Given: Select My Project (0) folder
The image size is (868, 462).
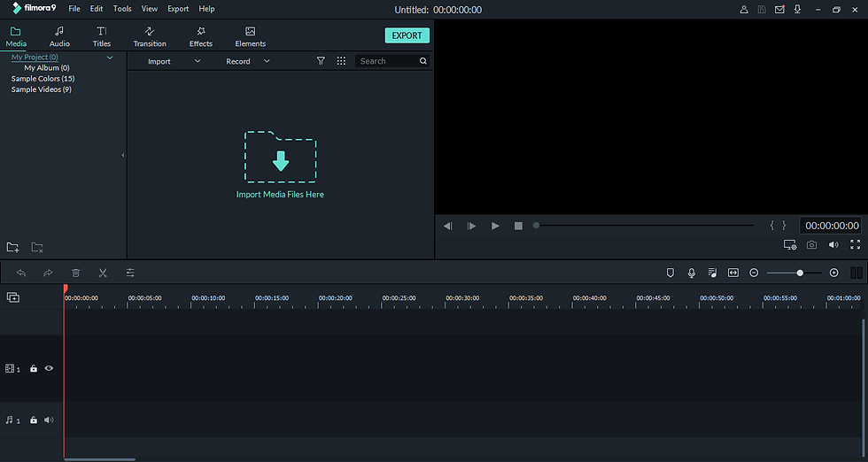Looking at the screenshot, I should pyautogui.click(x=35, y=57).
